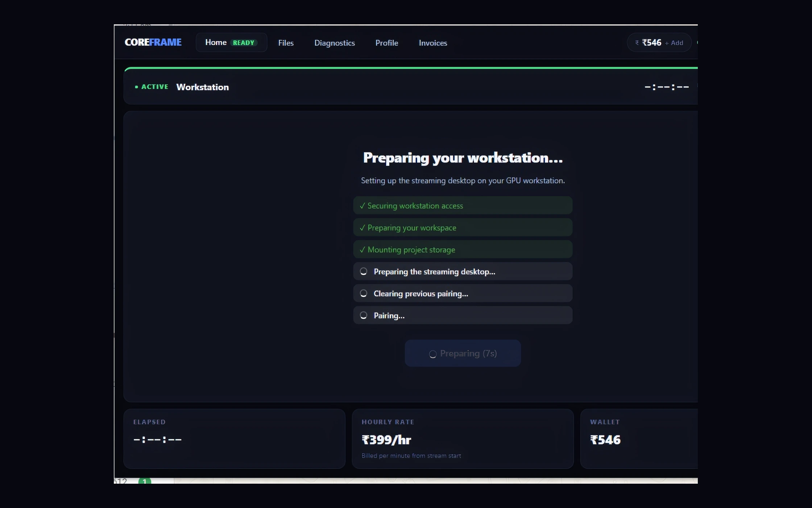Select the Preparing the streaming desktop step
The width and height of the screenshot is (812, 508).
tap(463, 271)
